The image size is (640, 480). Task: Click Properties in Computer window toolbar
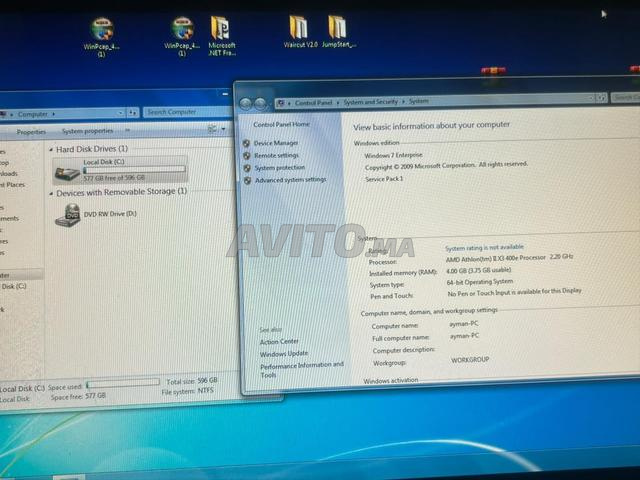coord(31,132)
